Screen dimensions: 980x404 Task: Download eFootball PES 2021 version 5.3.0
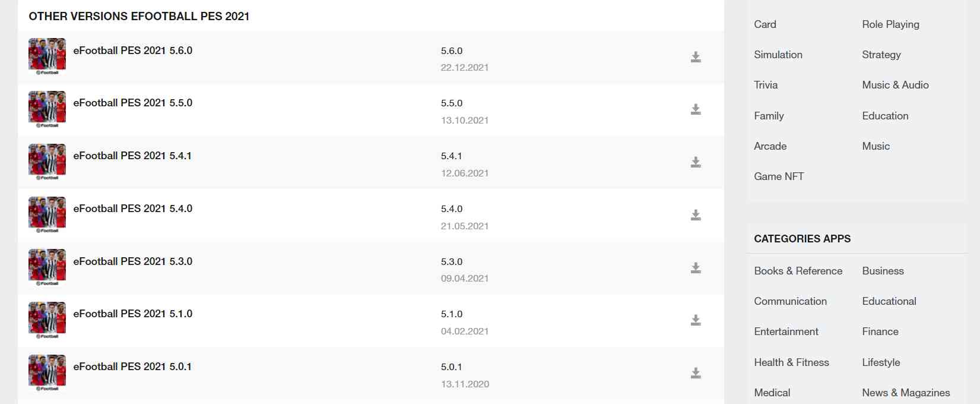click(696, 268)
